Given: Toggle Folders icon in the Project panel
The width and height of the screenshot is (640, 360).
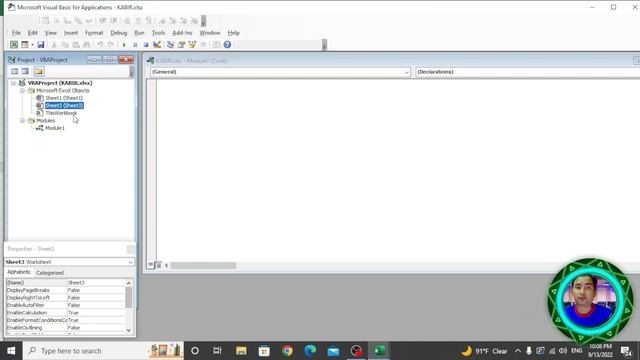Looking at the screenshot, I should tap(39, 71).
